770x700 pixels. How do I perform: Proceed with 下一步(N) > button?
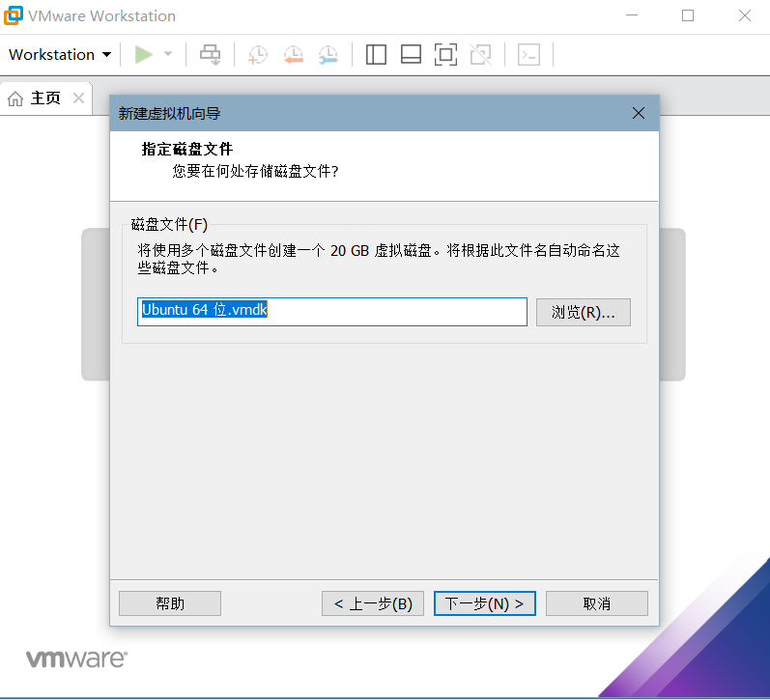[x=485, y=603]
